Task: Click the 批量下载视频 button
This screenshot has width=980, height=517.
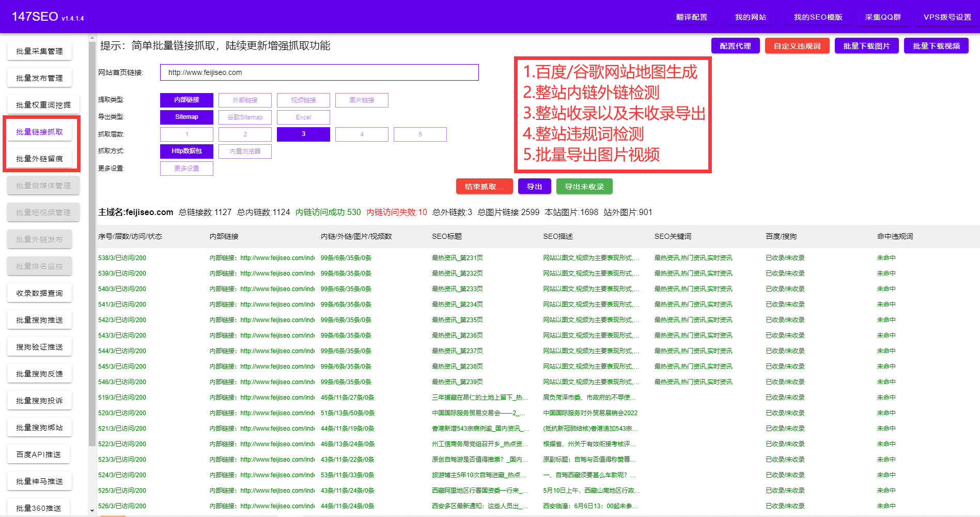Action: (936, 45)
